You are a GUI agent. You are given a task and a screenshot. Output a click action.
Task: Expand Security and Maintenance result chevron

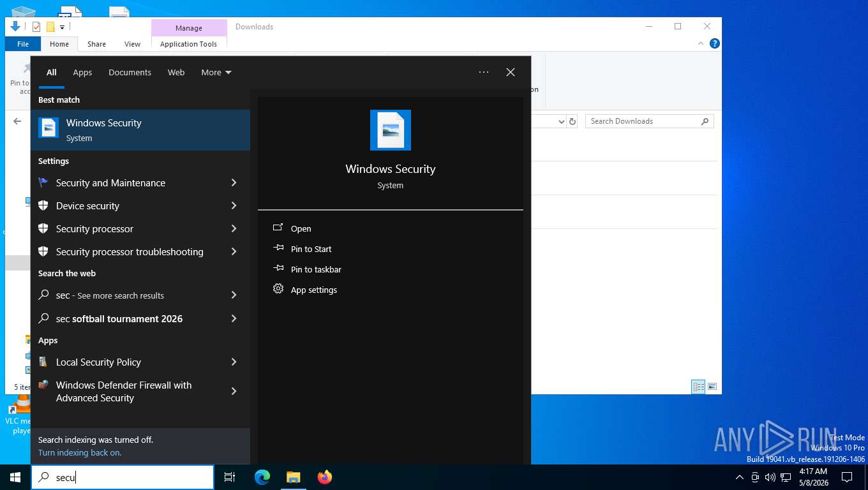tap(234, 182)
